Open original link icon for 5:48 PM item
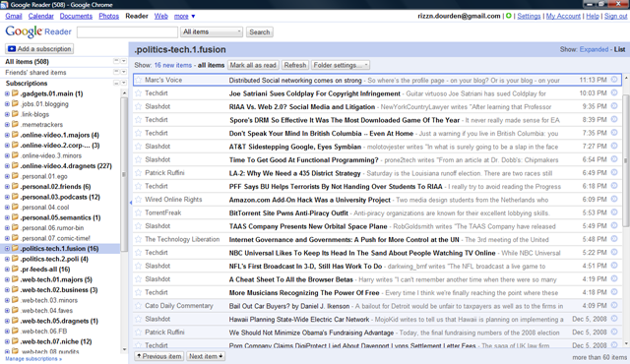Image resolution: width=630 pixels, height=364 pixels. tap(614, 239)
